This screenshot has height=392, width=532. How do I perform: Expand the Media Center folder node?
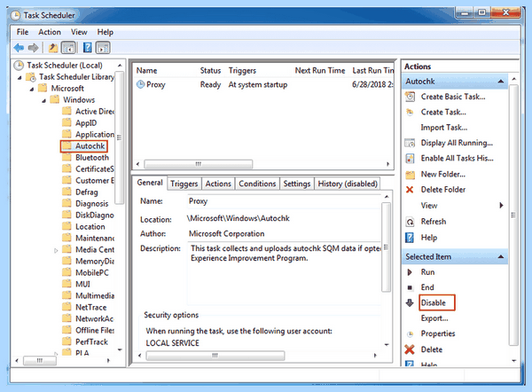point(56,250)
